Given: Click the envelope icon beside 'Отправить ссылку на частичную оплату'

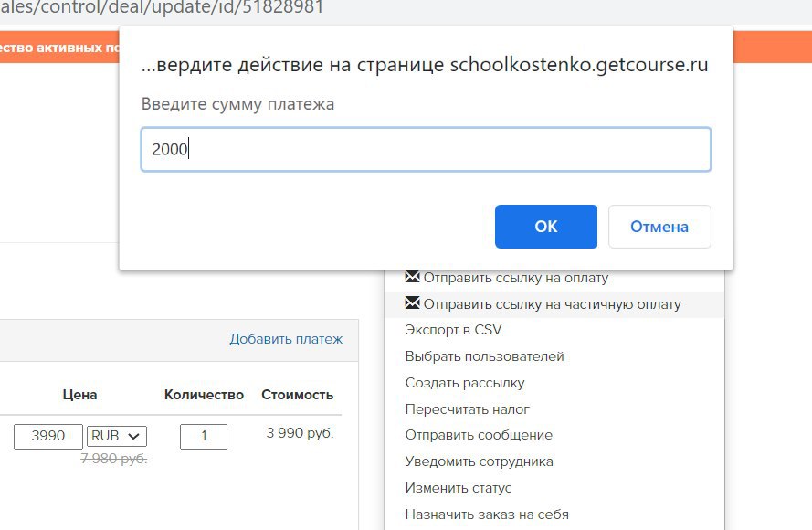Looking at the screenshot, I should [412, 303].
